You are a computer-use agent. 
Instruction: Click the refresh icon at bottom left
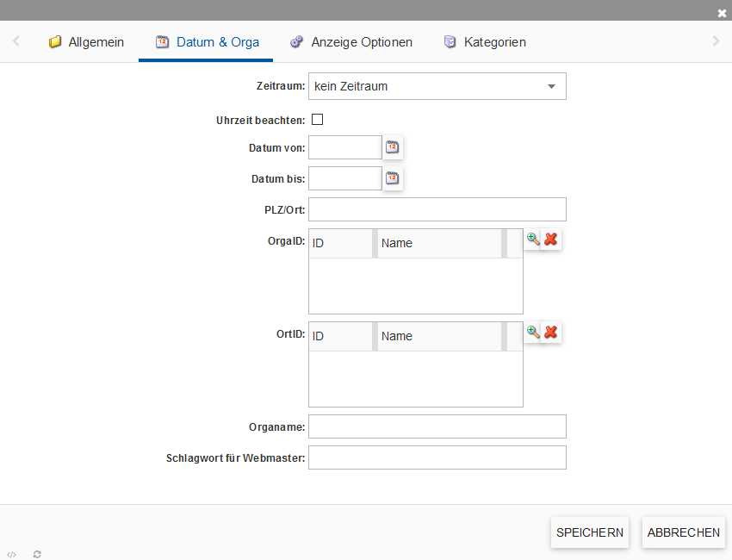(x=37, y=554)
